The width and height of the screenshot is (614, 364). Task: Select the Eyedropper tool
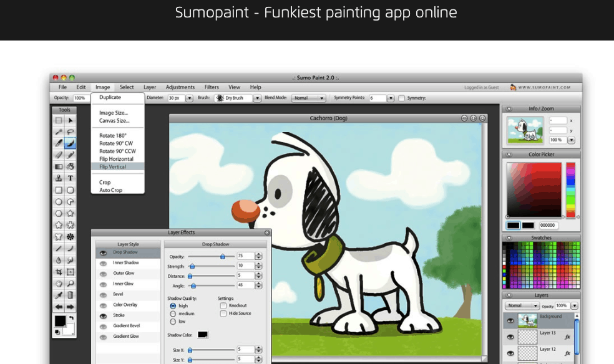[59, 295]
